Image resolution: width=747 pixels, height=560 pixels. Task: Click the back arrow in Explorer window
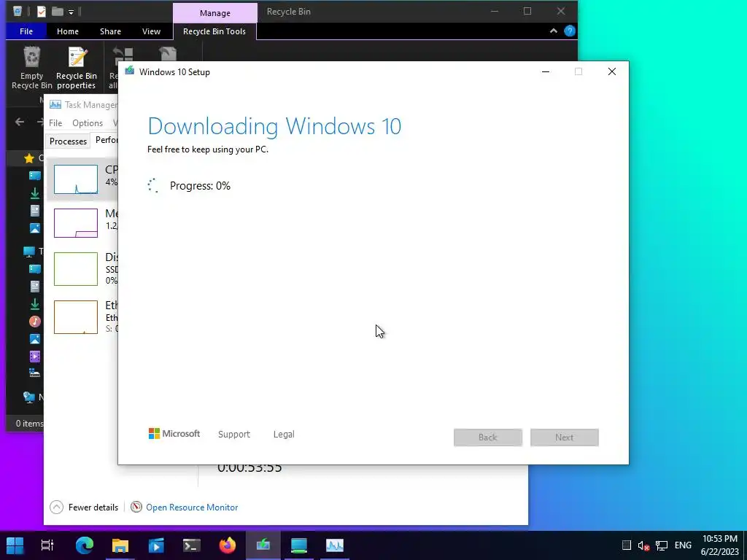[20, 122]
